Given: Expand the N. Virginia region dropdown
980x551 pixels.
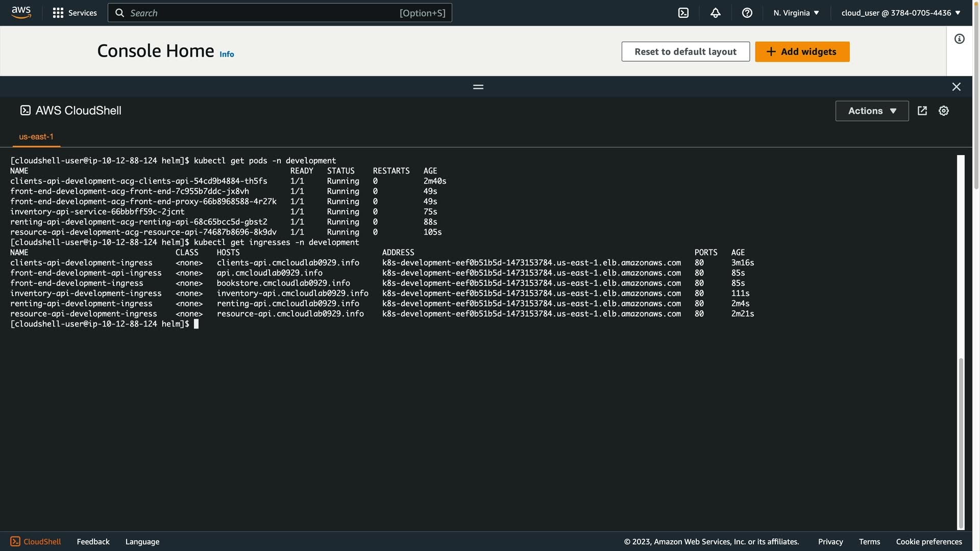Looking at the screenshot, I should pos(796,13).
